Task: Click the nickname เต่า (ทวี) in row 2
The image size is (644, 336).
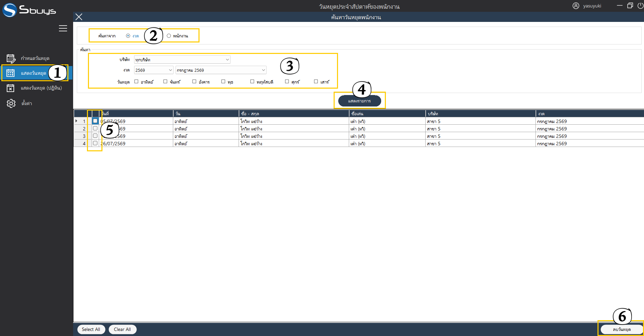Action: (x=358, y=129)
